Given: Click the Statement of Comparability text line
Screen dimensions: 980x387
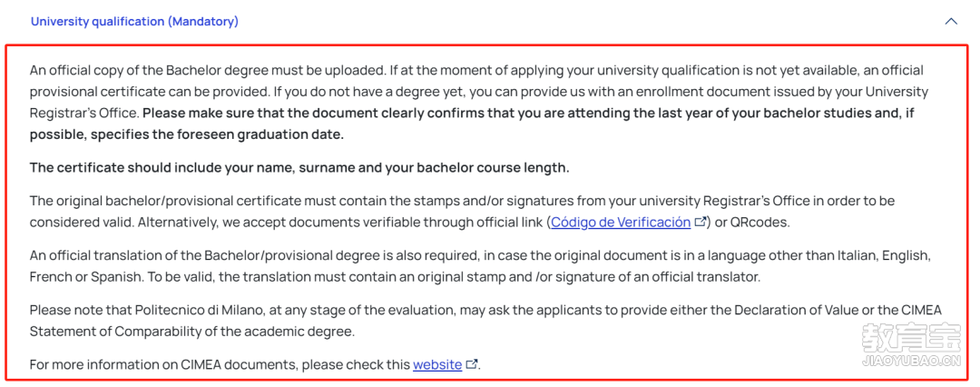Looking at the screenshot, I should [x=191, y=332].
